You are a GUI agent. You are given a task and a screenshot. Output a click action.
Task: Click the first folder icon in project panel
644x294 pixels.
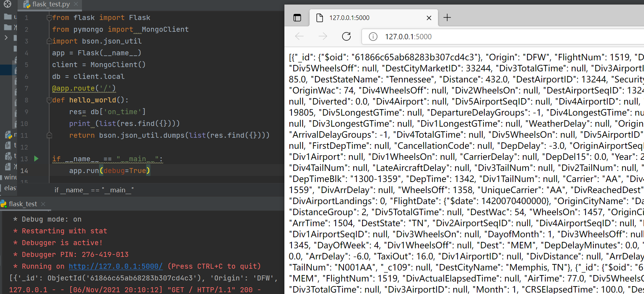(7, 16)
